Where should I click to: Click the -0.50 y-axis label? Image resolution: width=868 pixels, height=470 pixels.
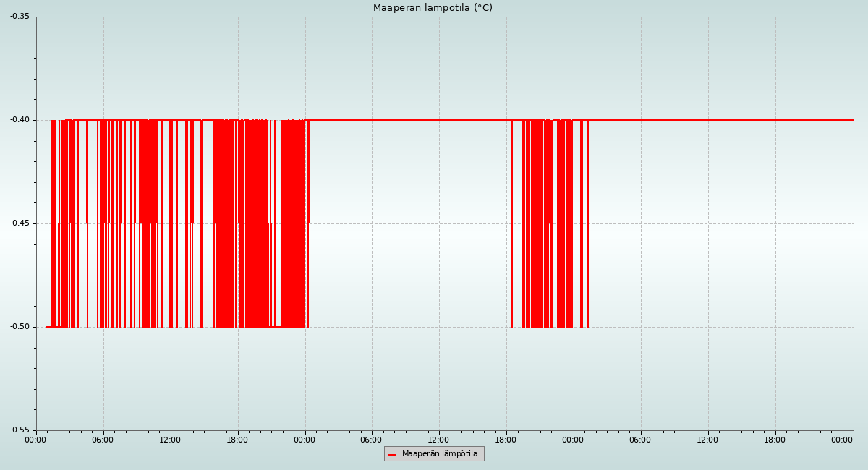point(20,327)
